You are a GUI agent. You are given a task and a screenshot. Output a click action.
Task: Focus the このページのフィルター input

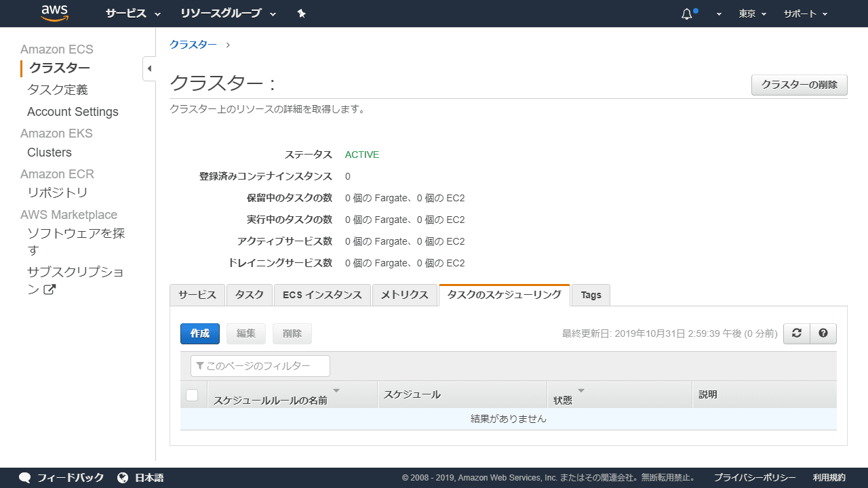click(260, 366)
